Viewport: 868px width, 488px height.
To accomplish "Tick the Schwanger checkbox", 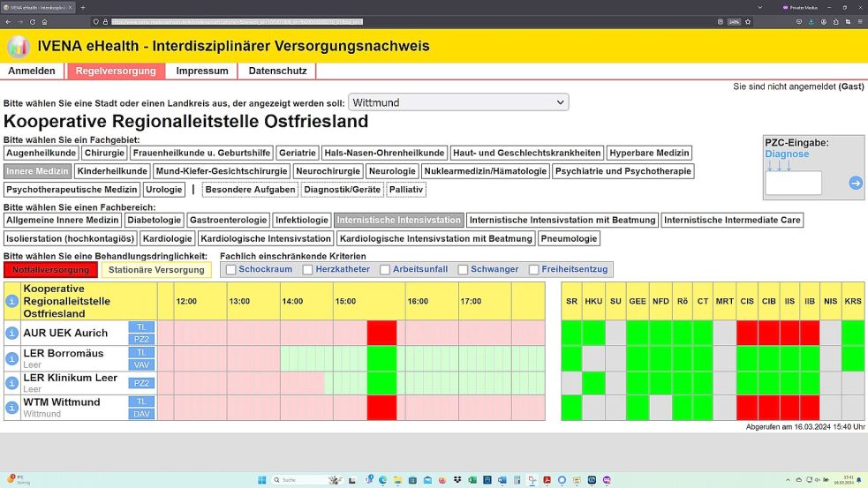I will coord(463,269).
